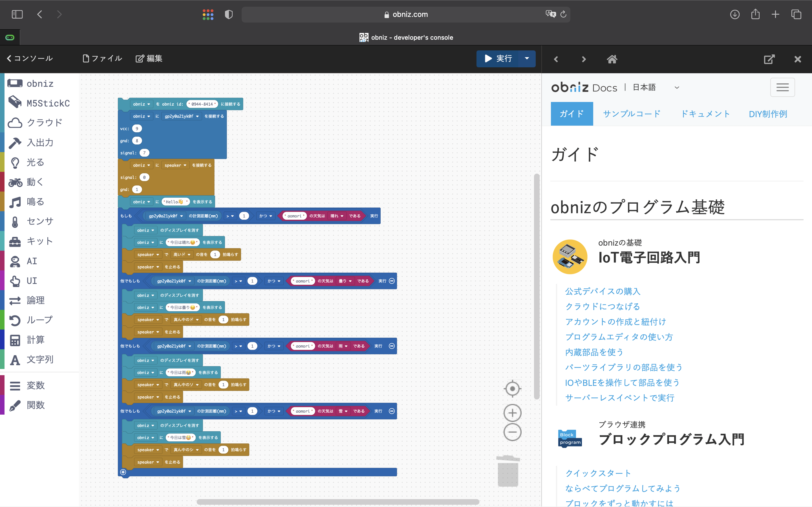812x507 pixels.
Task: Go to docs home icon
Action: pos(612,59)
